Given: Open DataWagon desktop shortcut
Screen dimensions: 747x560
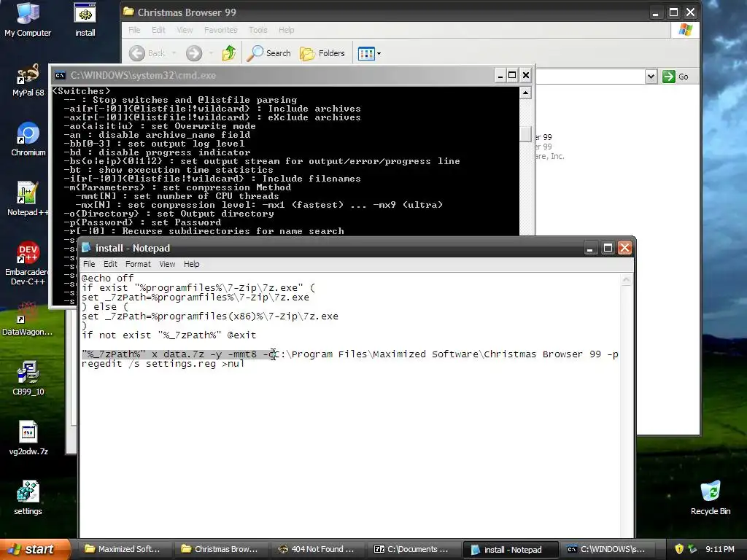Looking at the screenshot, I should 28,318.
